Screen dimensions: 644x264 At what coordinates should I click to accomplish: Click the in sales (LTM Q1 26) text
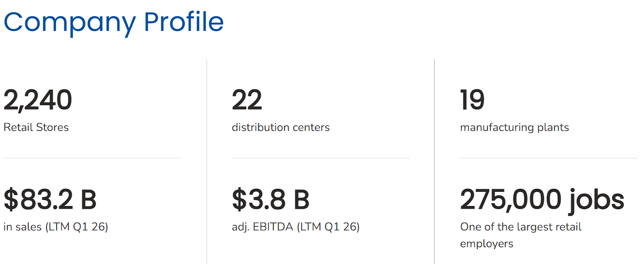click(x=56, y=227)
